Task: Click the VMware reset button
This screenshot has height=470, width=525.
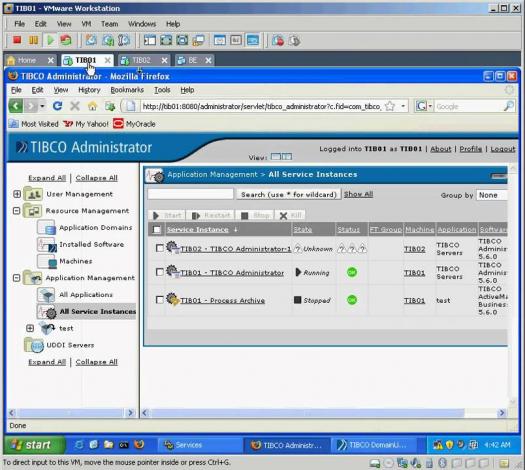Action: pos(66,40)
